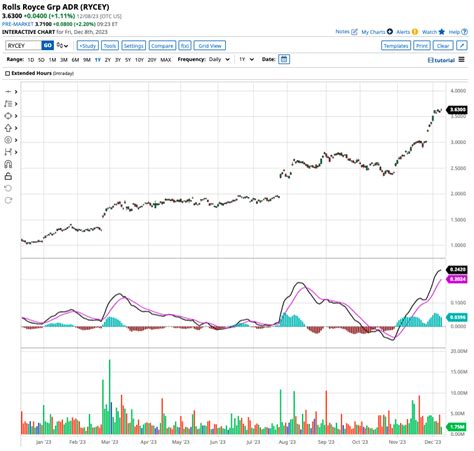Click the Print button

click(x=422, y=46)
